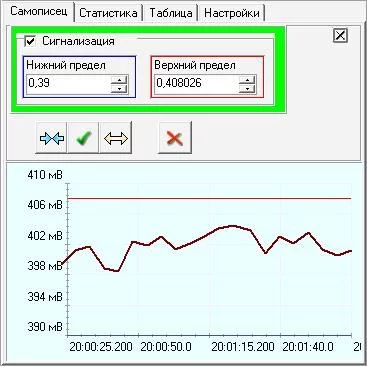Click the 406 мВ axis label

tap(45, 205)
